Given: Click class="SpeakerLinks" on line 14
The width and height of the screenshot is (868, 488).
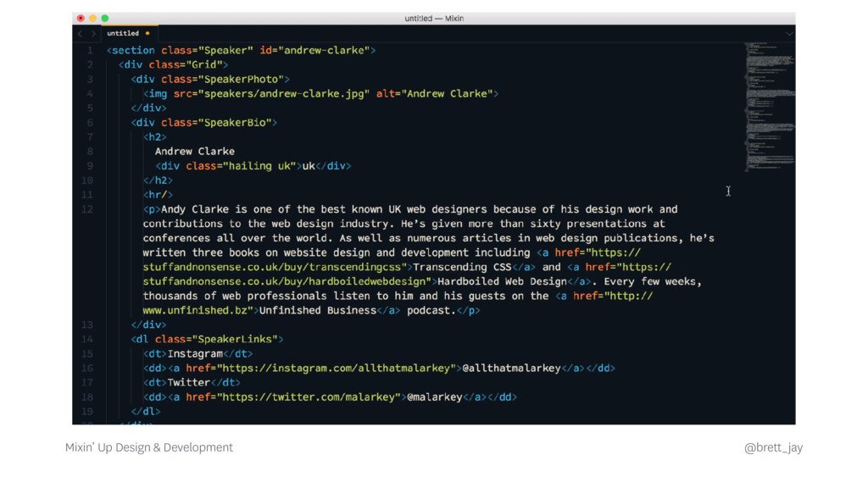Looking at the screenshot, I should click(216, 339).
